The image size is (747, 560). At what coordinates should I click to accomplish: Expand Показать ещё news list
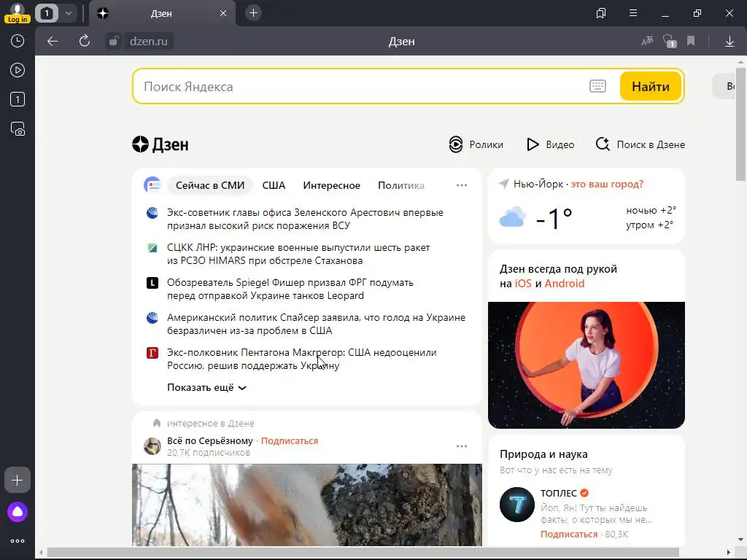(x=206, y=388)
